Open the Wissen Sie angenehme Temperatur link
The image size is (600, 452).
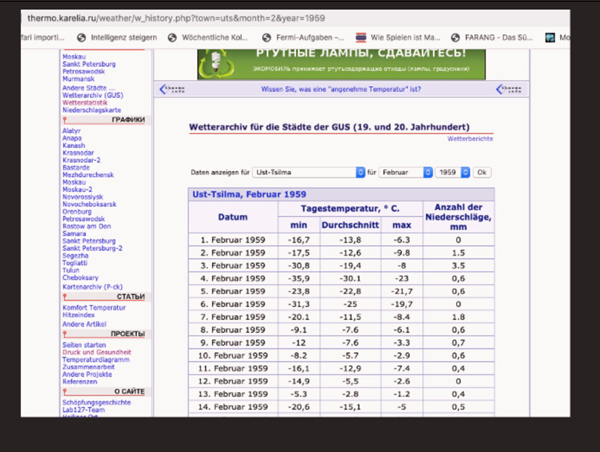341,89
